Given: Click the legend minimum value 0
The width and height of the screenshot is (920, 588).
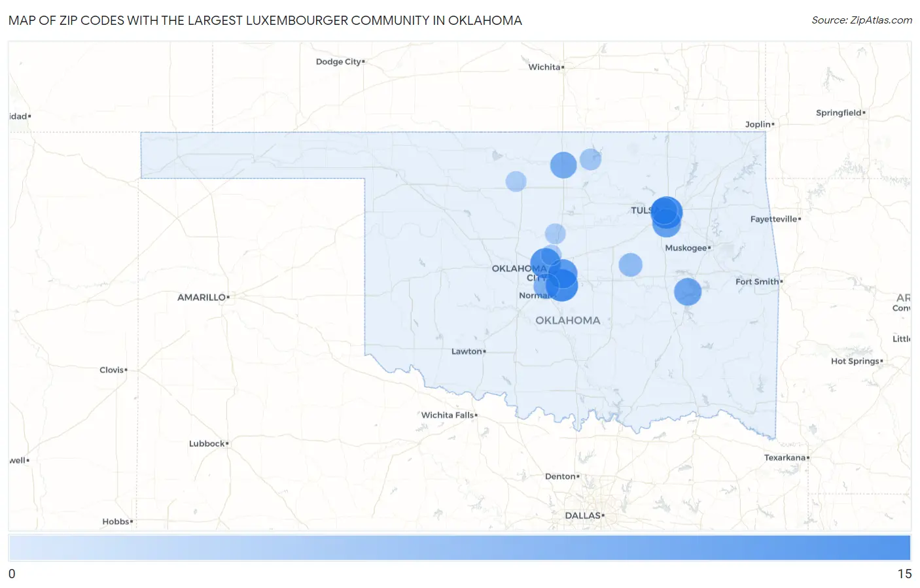Looking at the screenshot, I should click(12, 574).
